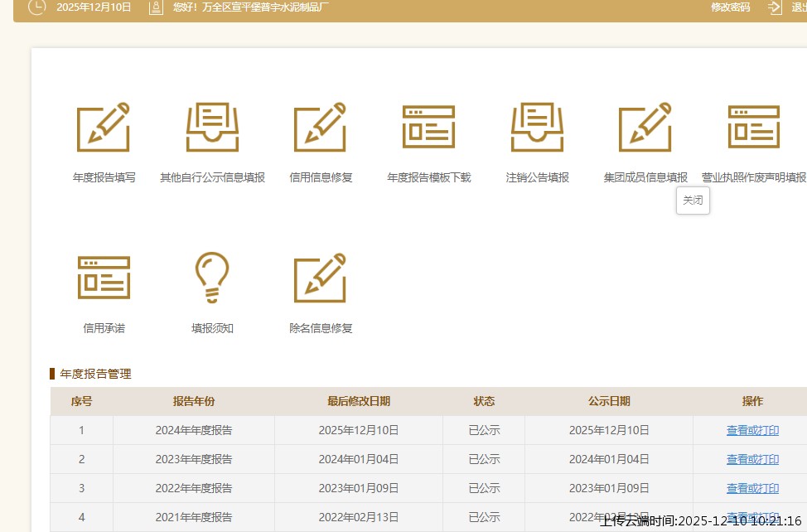Image resolution: width=807 pixels, height=532 pixels.
Task: Click the 信用承诺 credit commitment icon
Action: pos(104,279)
